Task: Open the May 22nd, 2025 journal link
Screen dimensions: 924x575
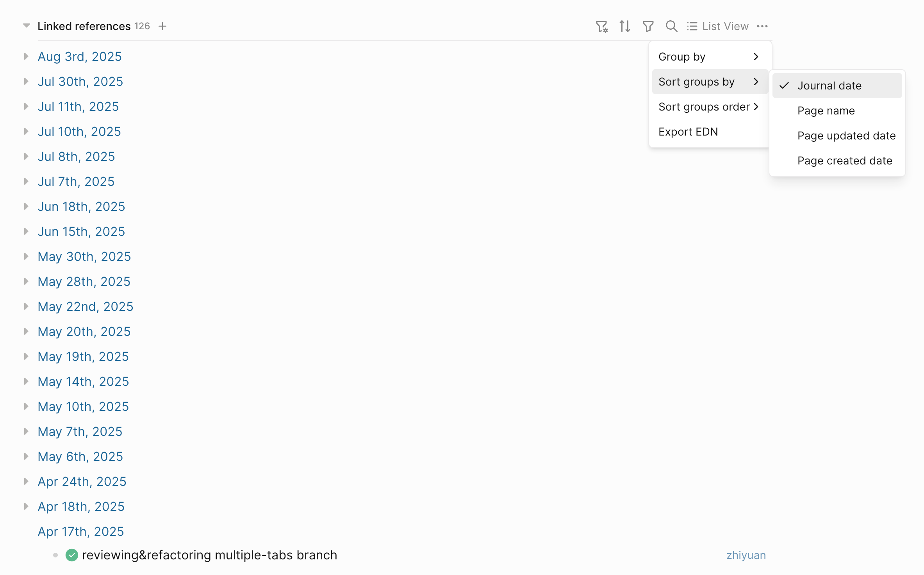Action: pos(85,306)
